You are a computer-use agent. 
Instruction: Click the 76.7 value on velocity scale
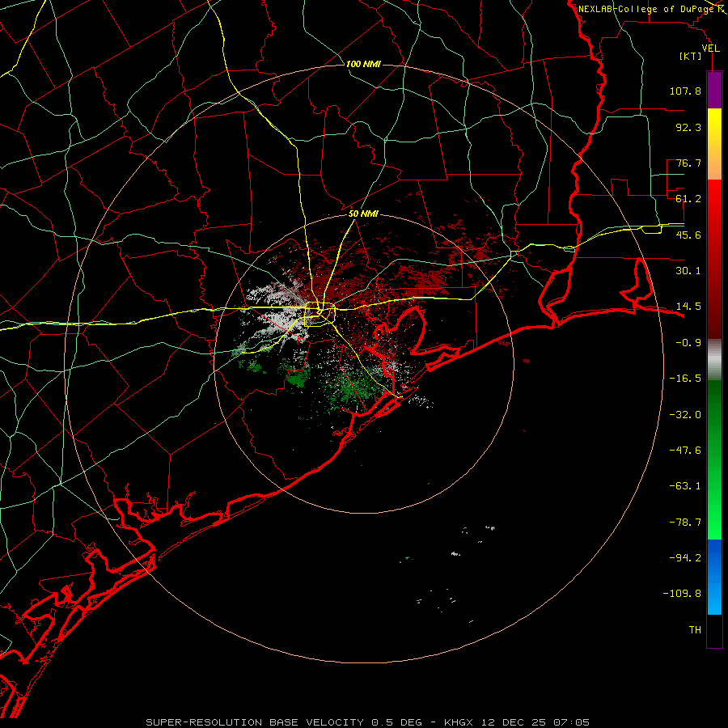click(688, 163)
